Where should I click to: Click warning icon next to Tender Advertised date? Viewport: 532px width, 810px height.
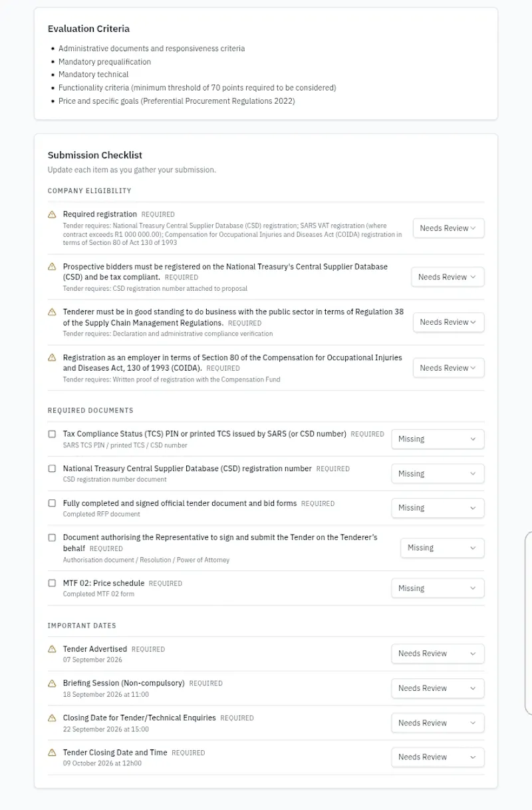(x=52, y=649)
